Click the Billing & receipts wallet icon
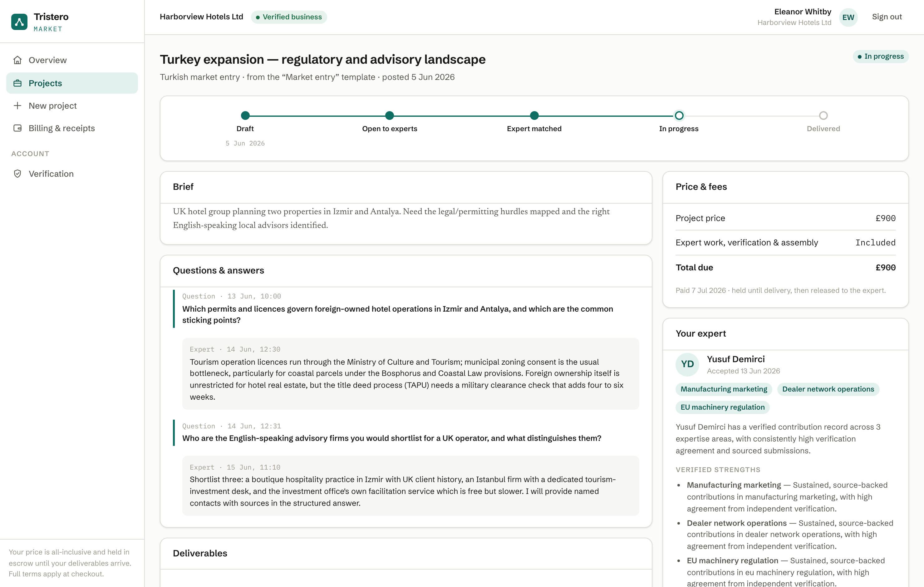 [18, 128]
